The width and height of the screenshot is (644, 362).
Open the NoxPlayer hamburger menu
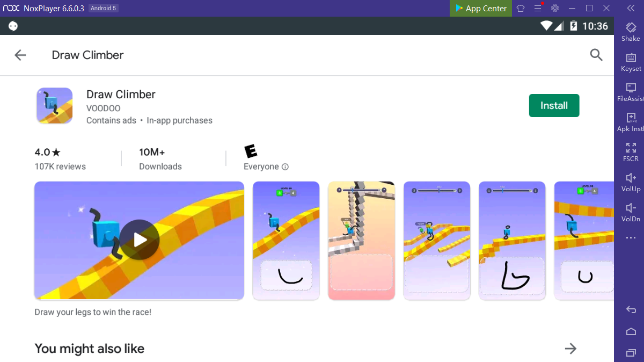coord(538,8)
